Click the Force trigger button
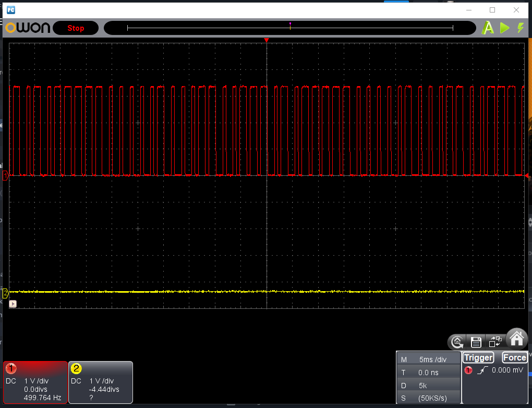Image resolution: width=532 pixels, height=408 pixels. tap(515, 358)
